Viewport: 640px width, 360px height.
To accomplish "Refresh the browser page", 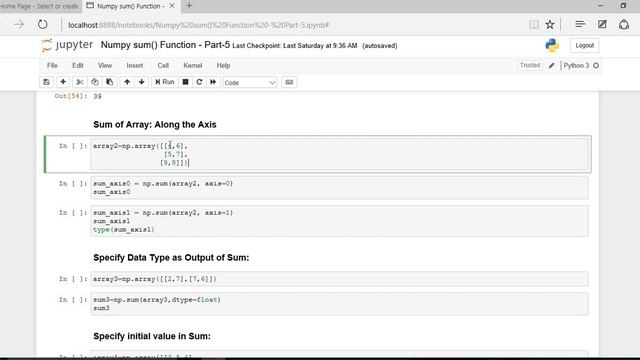I will (x=42, y=24).
